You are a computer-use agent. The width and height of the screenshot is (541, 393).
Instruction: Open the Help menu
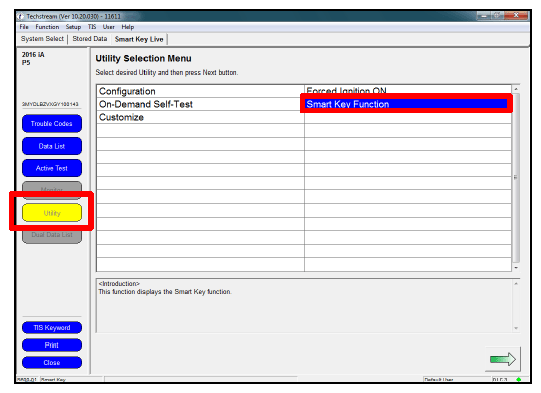[x=127, y=27]
